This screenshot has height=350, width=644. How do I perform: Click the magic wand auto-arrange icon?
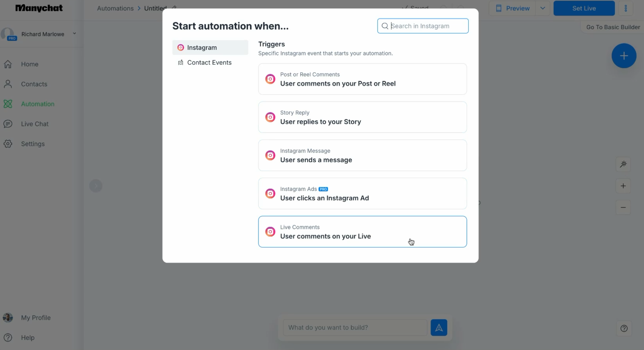623,164
